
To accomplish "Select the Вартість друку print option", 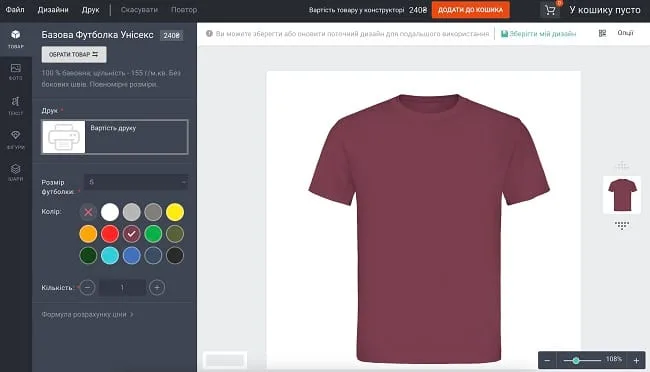I will [x=115, y=137].
